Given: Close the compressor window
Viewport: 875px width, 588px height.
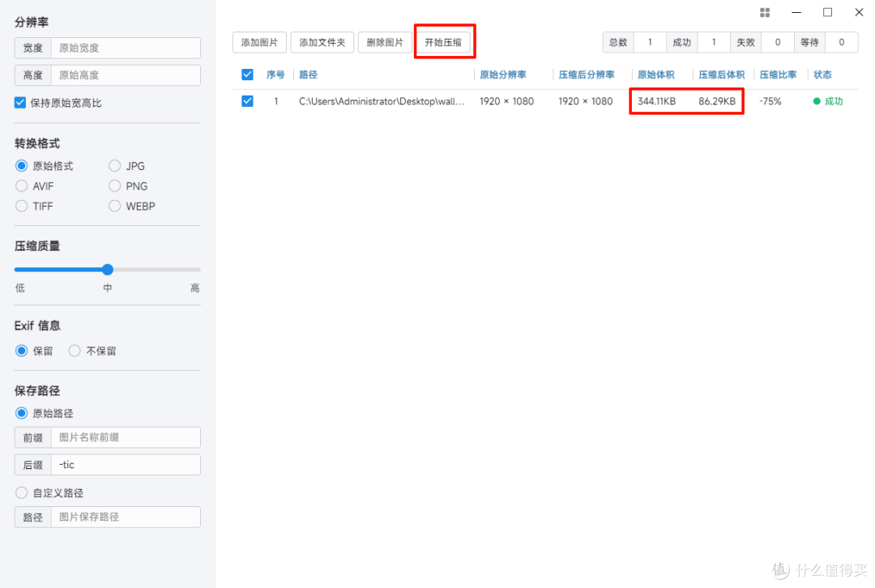Looking at the screenshot, I should pos(859,12).
